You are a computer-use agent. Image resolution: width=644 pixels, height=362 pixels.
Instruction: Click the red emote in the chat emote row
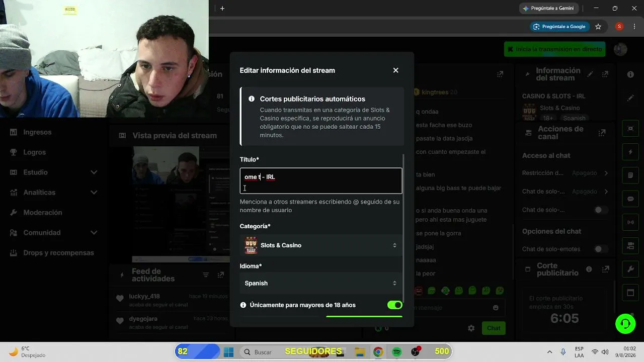point(419,291)
